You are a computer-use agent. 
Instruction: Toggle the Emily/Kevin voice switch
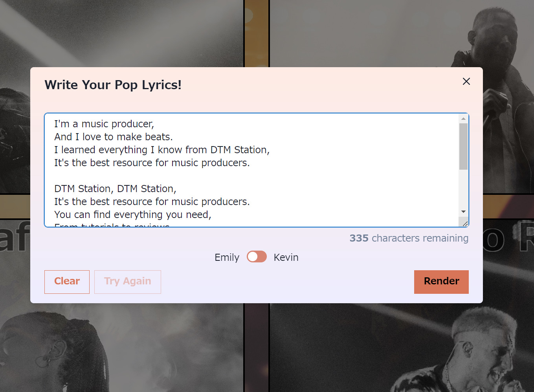(257, 257)
